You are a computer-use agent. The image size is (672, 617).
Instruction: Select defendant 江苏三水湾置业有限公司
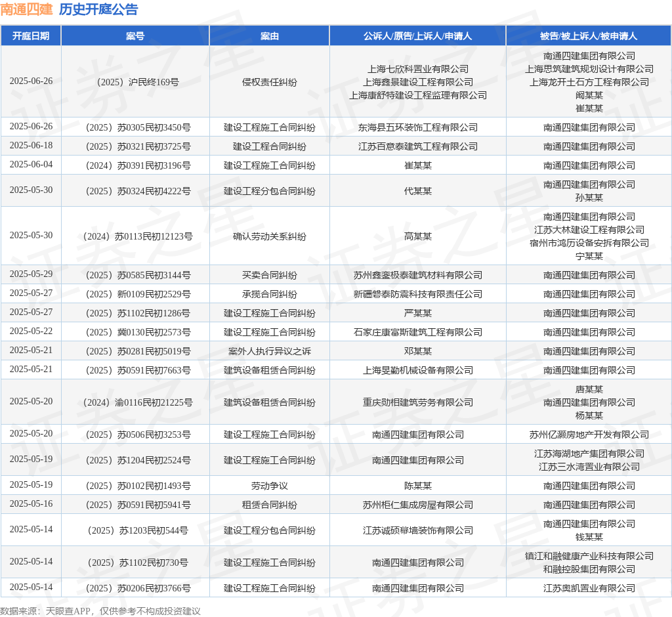(x=589, y=467)
